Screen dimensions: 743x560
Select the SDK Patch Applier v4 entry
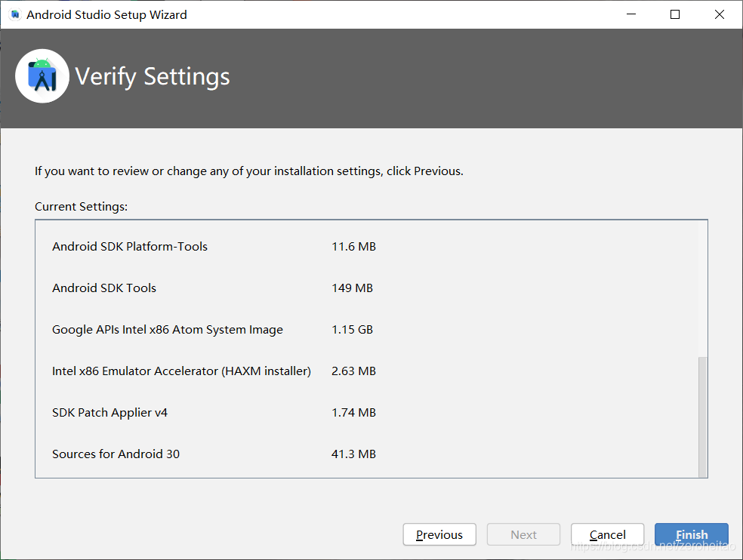(x=109, y=412)
